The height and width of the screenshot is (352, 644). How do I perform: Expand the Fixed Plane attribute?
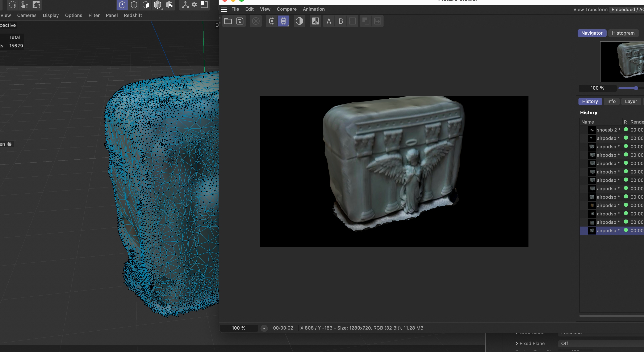517,344
